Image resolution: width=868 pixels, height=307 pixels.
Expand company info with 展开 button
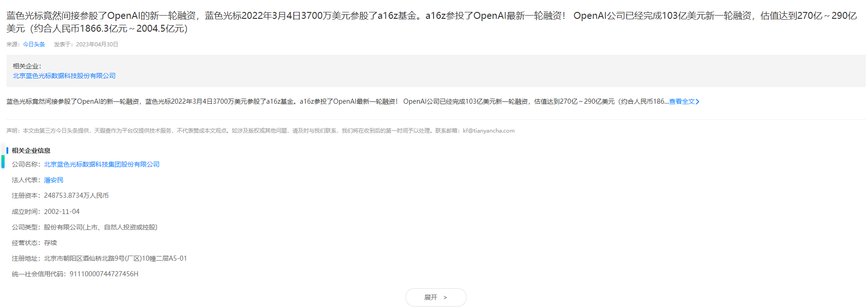tap(436, 297)
